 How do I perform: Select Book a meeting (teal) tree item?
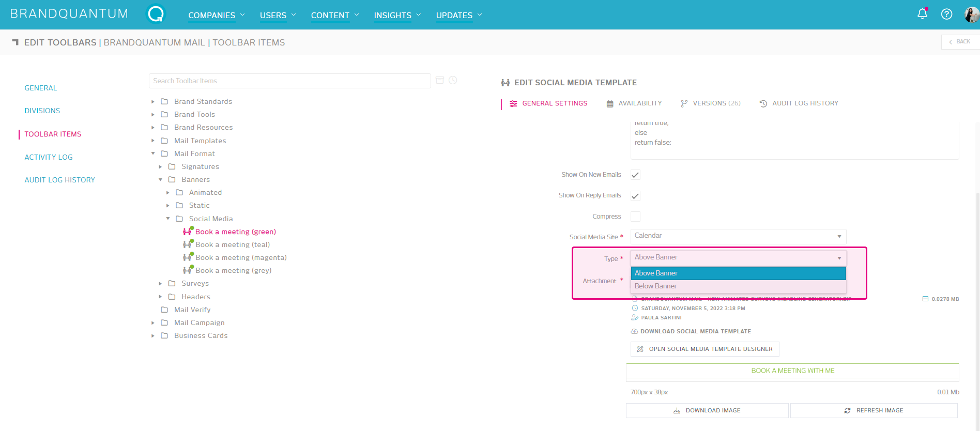click(233, 244)
